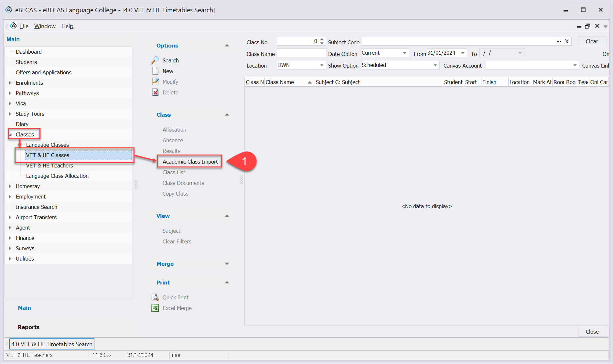Collapse the Options panel section

tap(227, 46)
